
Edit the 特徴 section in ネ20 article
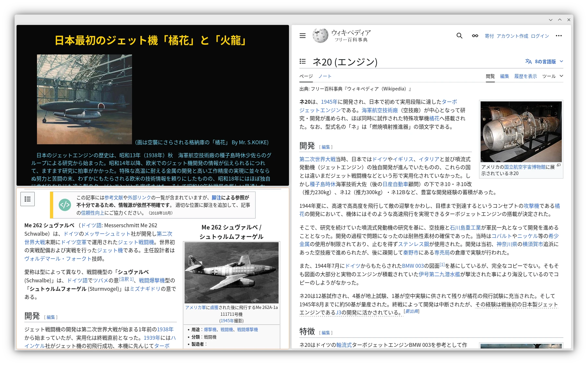pos(326,333)
